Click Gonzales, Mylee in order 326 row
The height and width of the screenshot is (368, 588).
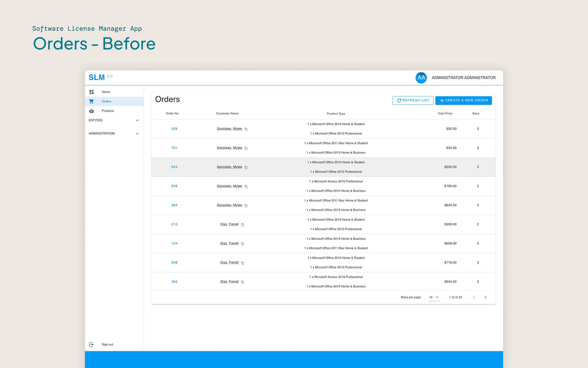[229, 129]
